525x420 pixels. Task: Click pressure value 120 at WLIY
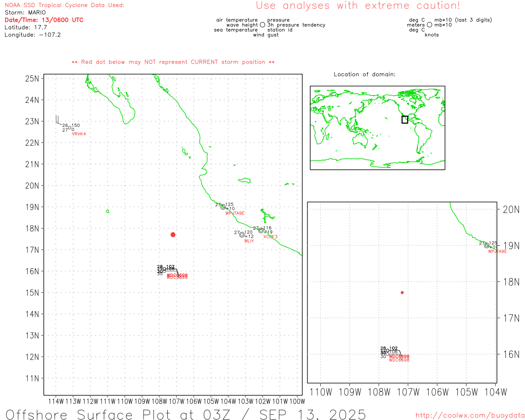click(249, 232)
